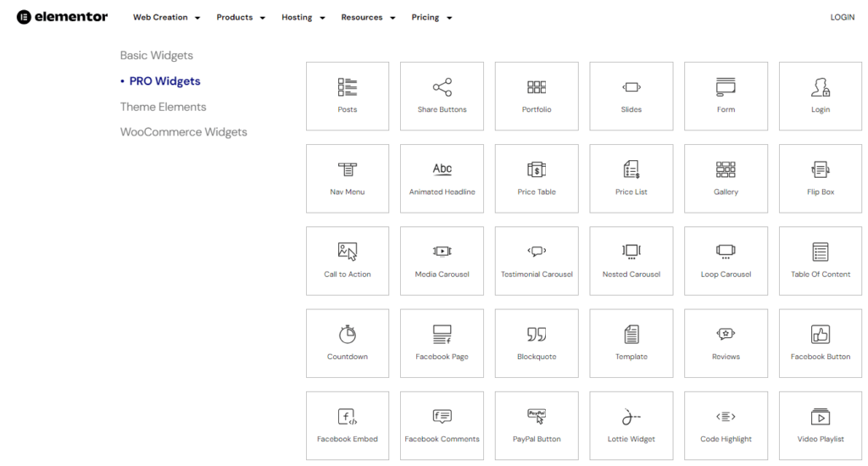Open the Price Table widget icon
Image resolution: width=868 pixels, height=466 pixels.
tap(537, 169)
